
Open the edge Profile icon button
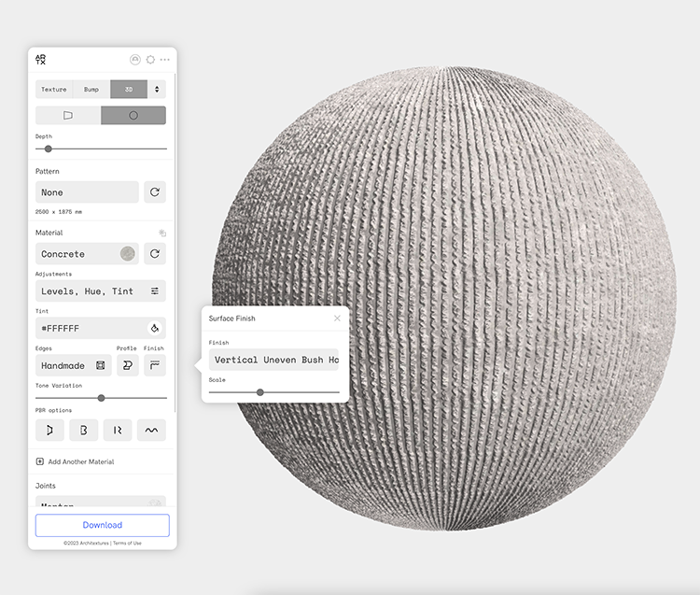coord(128,366)
